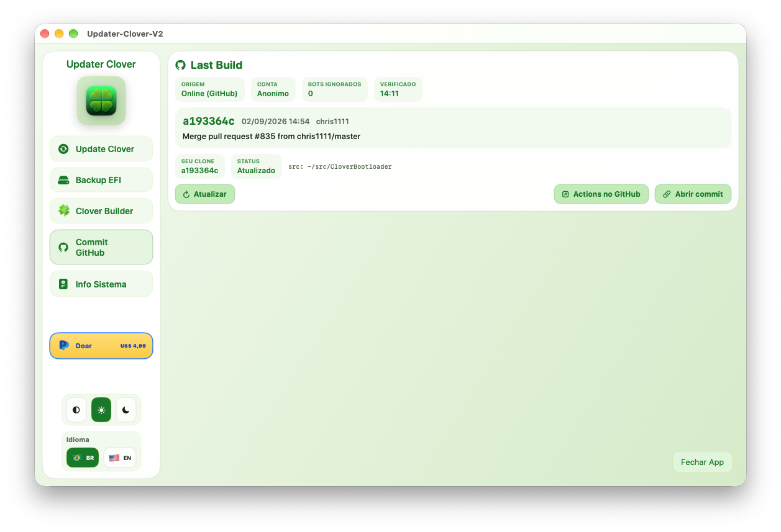Select BR Portuguese language
Image resolution: width=781 pixels, height=532 pixels.
tap(83, 458)
